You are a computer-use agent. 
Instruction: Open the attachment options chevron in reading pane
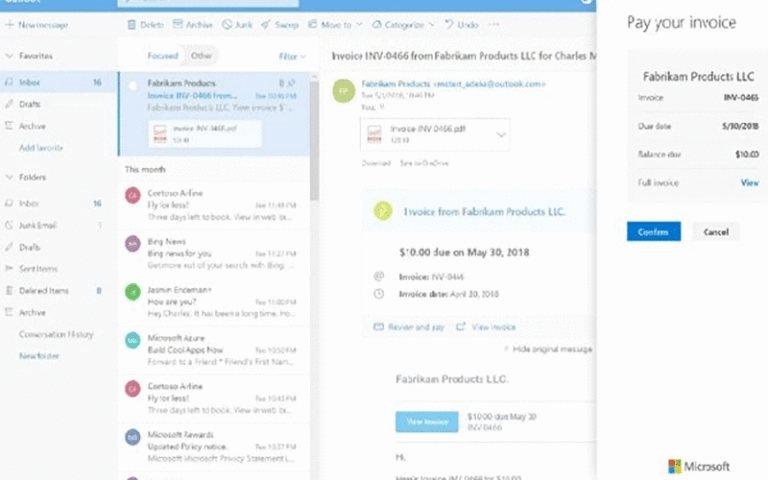point(501,134)
